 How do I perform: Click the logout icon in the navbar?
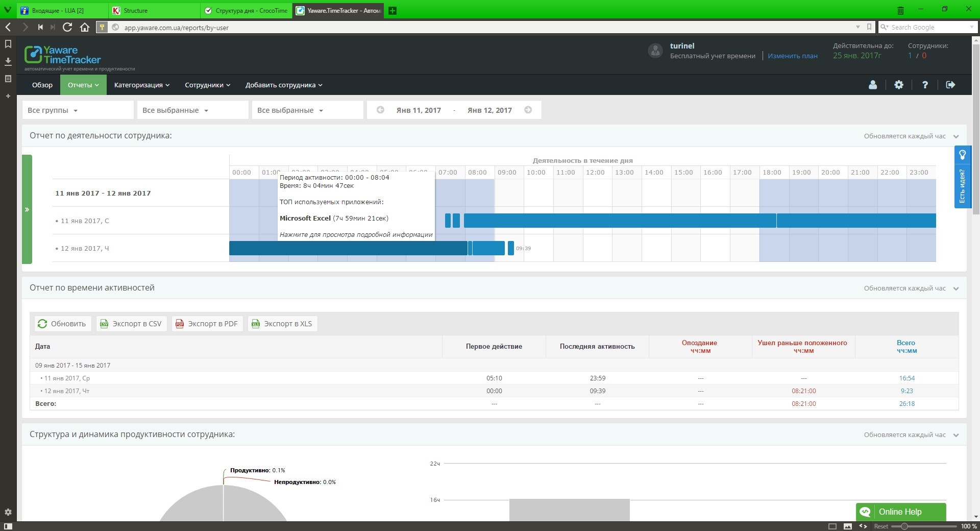coord(950,85)
